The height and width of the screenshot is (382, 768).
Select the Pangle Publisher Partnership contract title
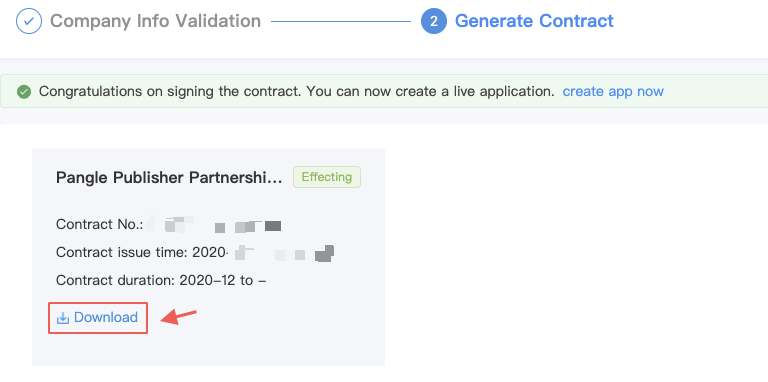point(169,177)
